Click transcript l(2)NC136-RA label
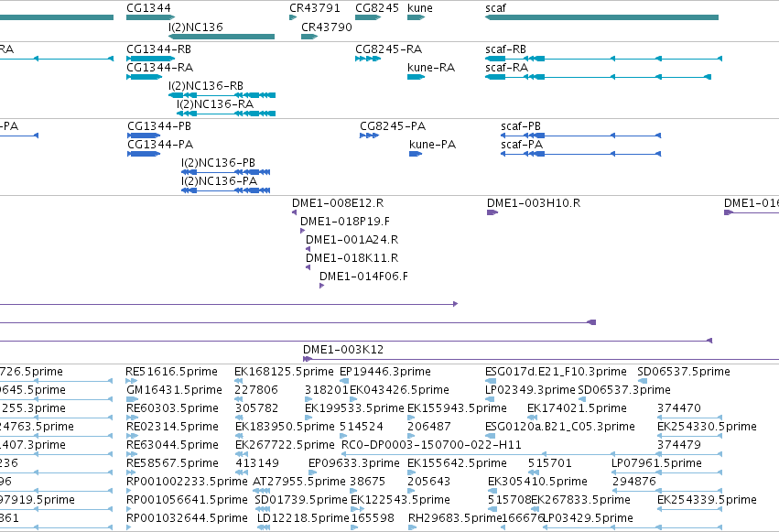The width and height of the screenshot is (779, 532). (215, 104)
